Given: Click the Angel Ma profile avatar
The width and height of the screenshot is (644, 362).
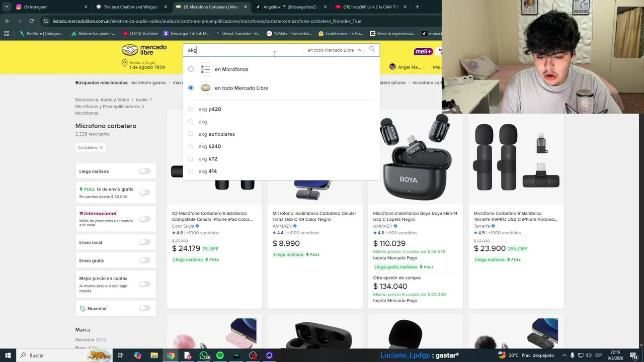Looking at the screenshot, I should tap(392, 67).
